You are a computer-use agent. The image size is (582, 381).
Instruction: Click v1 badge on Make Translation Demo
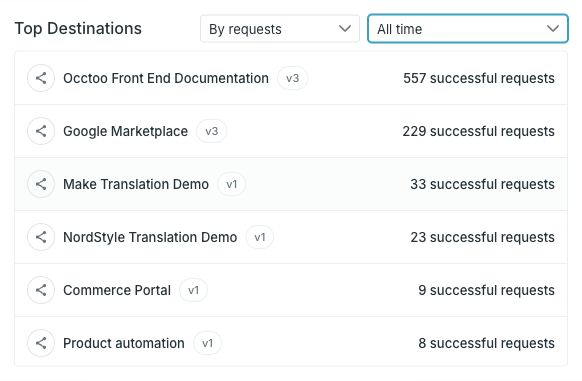click(231, 184)
